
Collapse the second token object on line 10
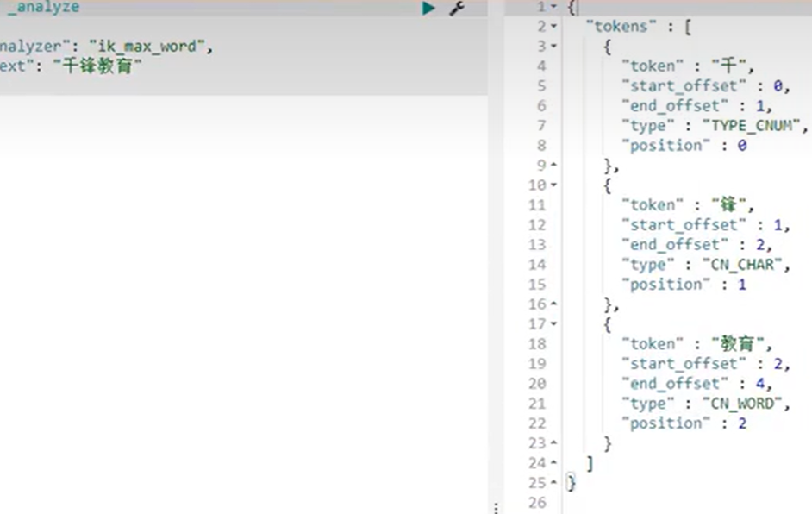coord(553,185)
